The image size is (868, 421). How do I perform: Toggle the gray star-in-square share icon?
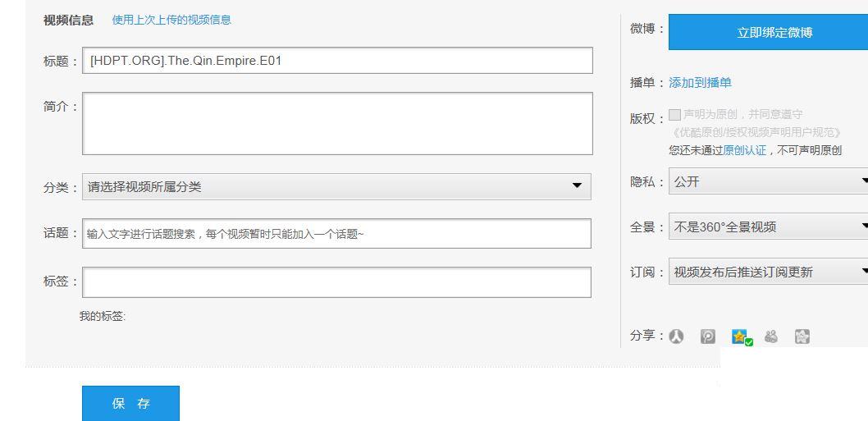tap(802, 336)
